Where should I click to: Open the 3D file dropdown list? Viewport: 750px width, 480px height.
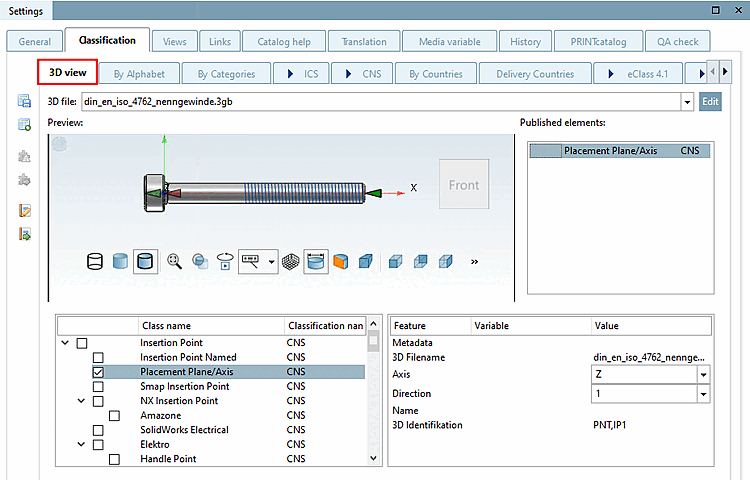click(686, 102)
